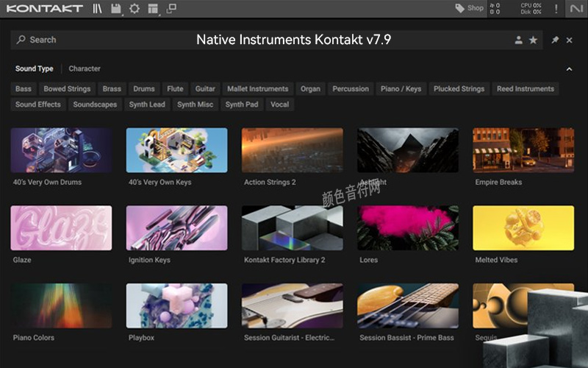This screenshot has width=588, height=368.
Task: Choose the Soundscapes tag
Action: tap(95, 105)
